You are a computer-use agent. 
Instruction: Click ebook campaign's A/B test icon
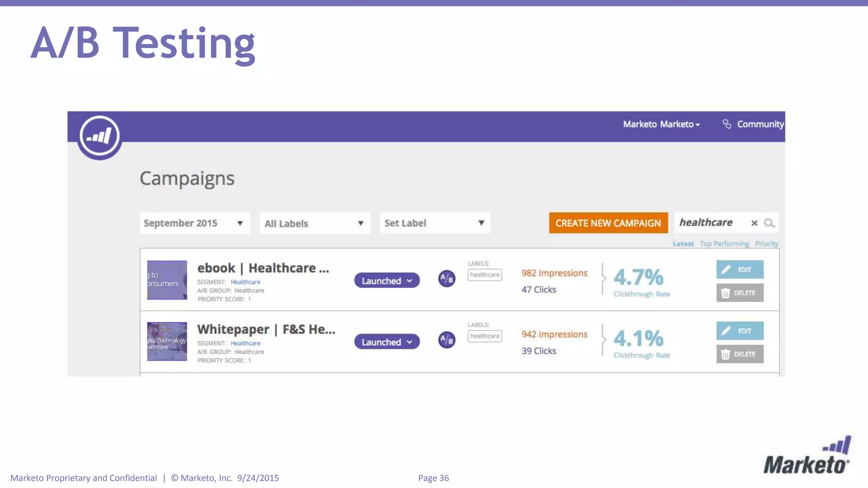(447, 279)
